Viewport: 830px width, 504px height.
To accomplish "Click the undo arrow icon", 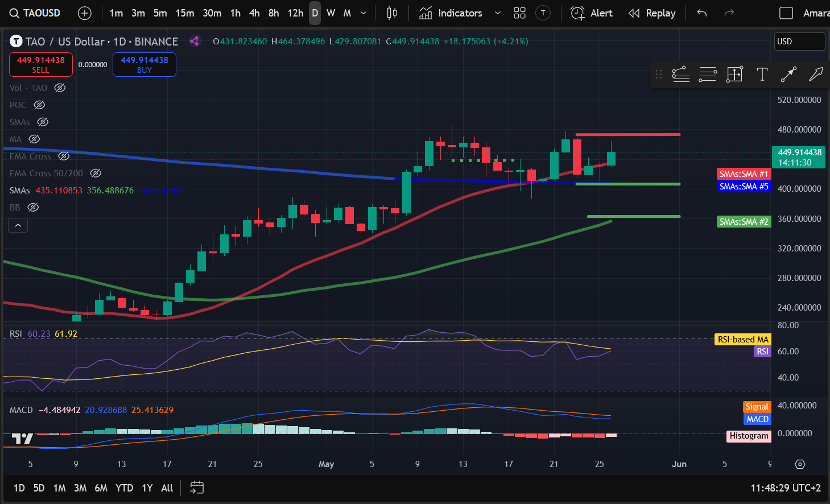I will [702, 13].
